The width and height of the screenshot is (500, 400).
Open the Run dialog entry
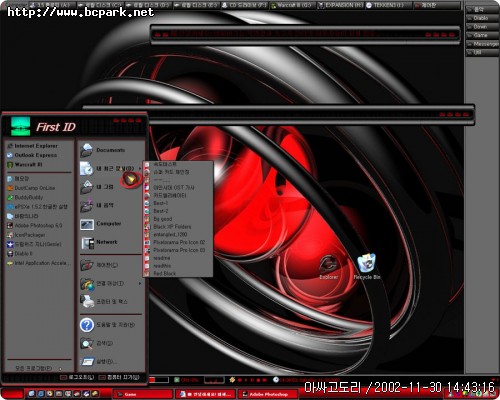(98, 361)
